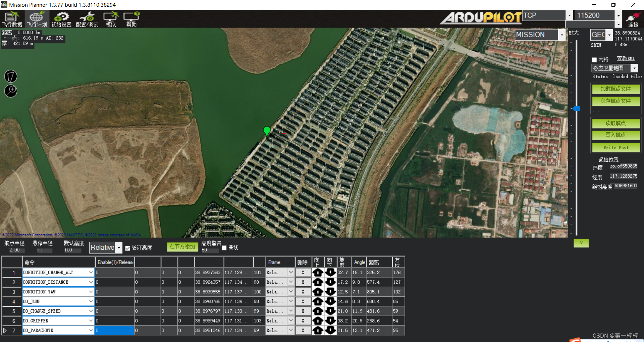Screen dimensions: 644x342
Task: Click the 距离 distance column header
Action: (x=379, y=262)
